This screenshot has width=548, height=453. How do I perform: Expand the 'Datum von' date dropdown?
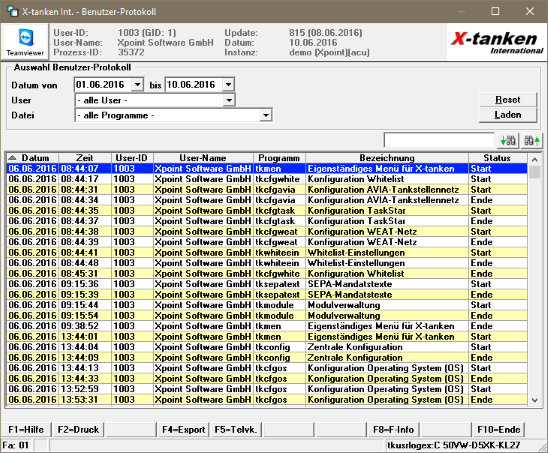138,85
